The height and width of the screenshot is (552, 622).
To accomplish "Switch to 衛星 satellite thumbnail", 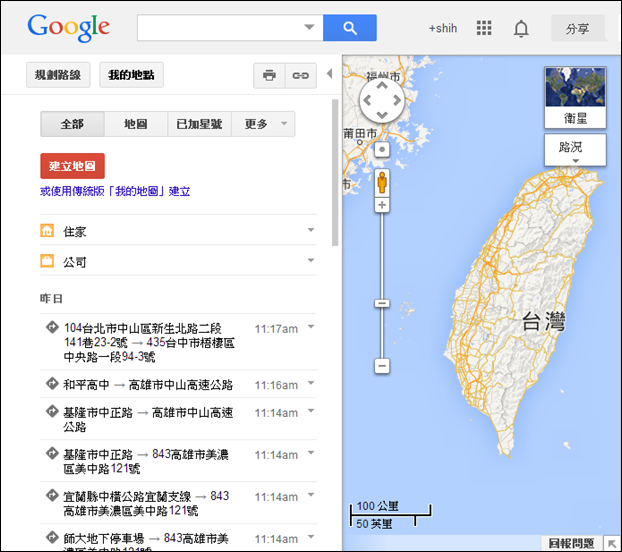I will [575, 98].
